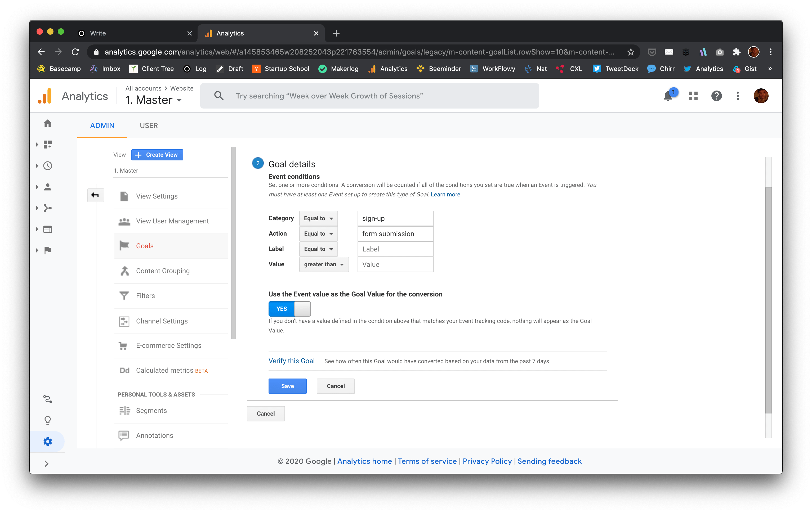This screenshot has width=812, height=513.
Task: Click the Discover lightbulb icon
Action: 48,420
